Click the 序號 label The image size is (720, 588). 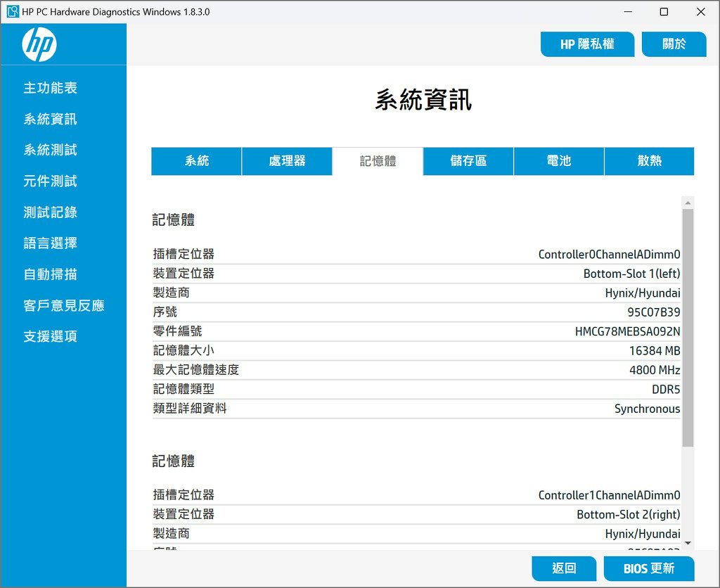tap(165, 312)
